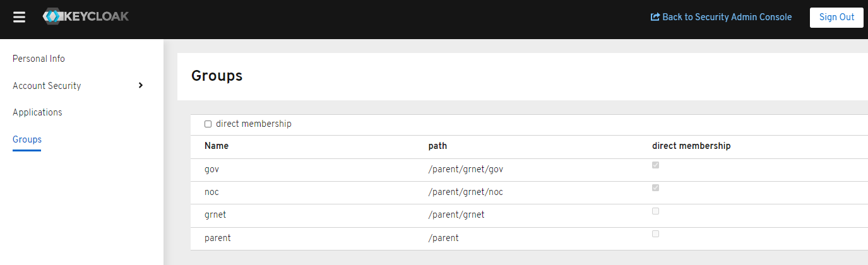
Task: Open Account Security section
Action: (47, 86)
